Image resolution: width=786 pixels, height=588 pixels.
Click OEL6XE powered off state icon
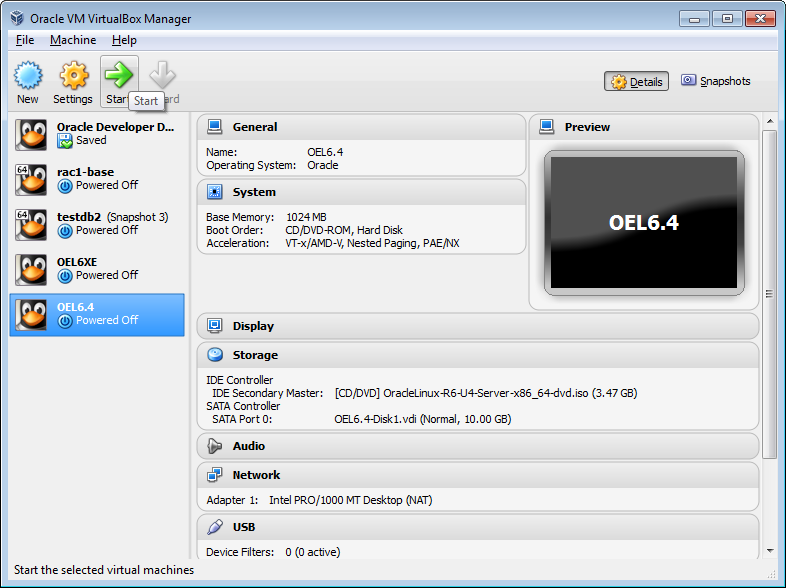click(65, 276)
